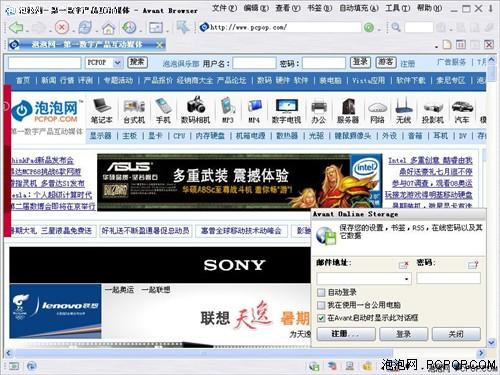Screen dimensions: 500x375
Task: Click the 注册... button in storage dialog
Action: pyautogui.click(x=346, y=334)
